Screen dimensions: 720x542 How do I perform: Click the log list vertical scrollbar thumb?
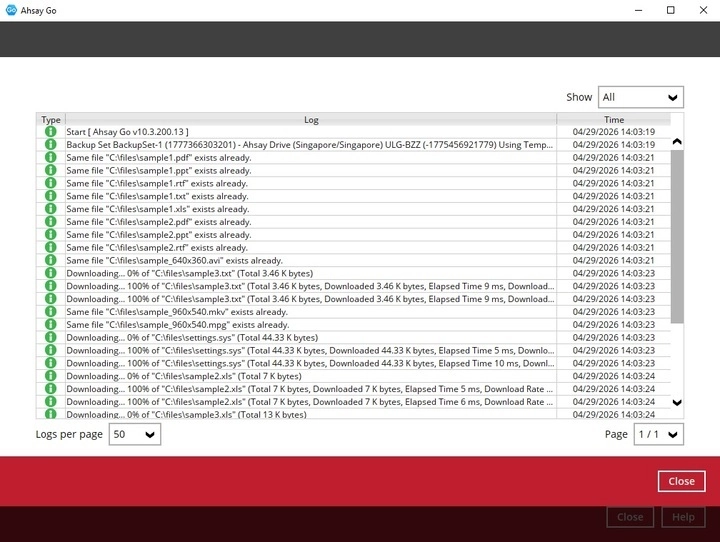pos(677,236)
